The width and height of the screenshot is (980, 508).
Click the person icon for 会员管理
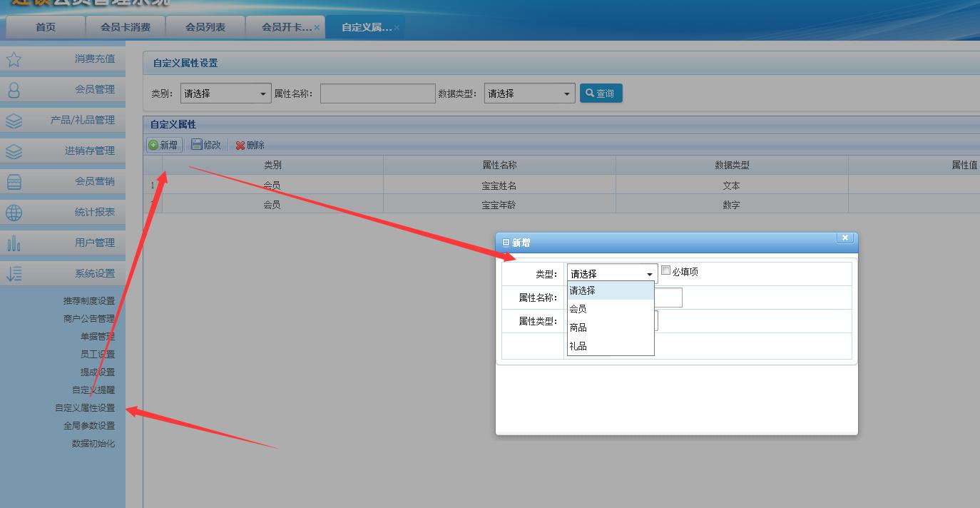(14, 90)
